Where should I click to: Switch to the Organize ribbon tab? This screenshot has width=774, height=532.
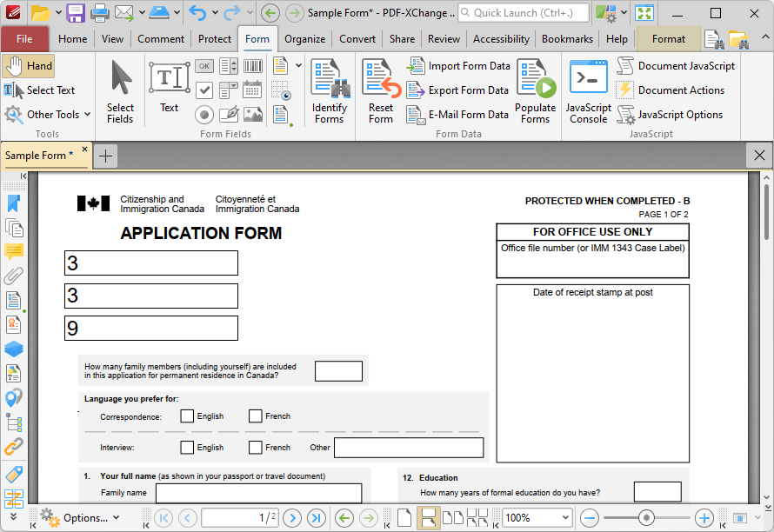coord(304,38)
